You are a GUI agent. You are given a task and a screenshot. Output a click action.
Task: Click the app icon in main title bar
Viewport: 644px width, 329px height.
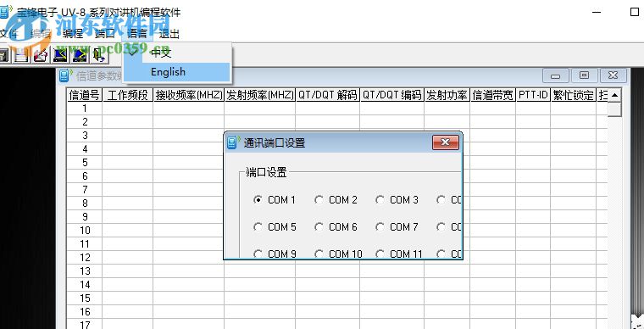[x=5, y=11]
